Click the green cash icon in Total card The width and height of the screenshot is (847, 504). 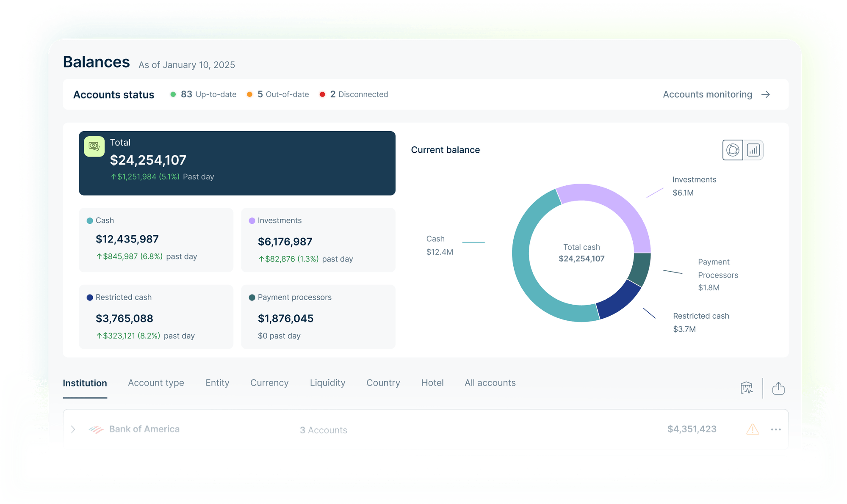94,146
